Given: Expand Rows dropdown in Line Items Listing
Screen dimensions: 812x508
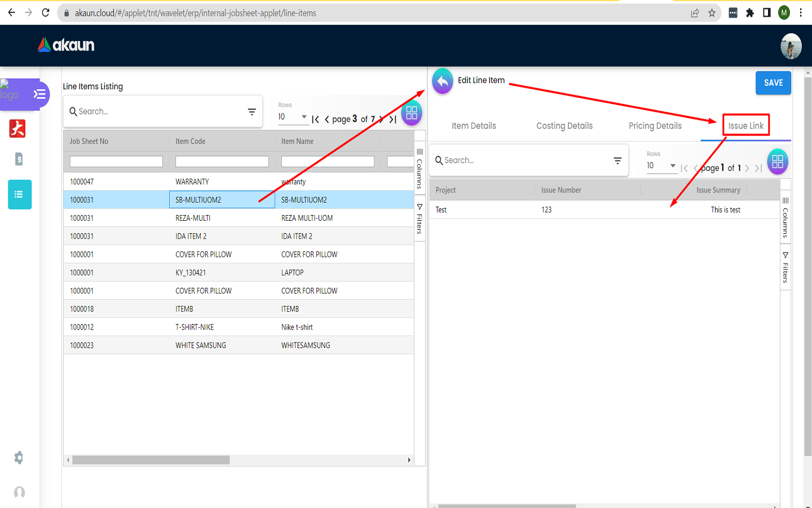Looking at the screenshot, I should (x=292, y=117).
